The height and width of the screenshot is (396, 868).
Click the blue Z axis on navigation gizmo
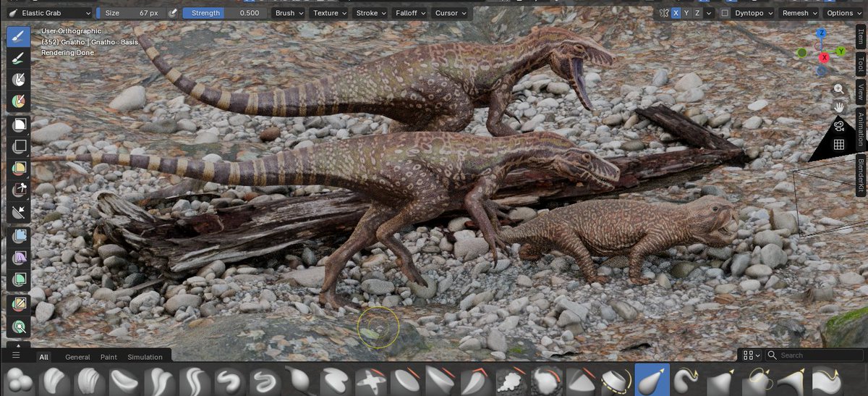pyautogui.click(x=821, y=33)
